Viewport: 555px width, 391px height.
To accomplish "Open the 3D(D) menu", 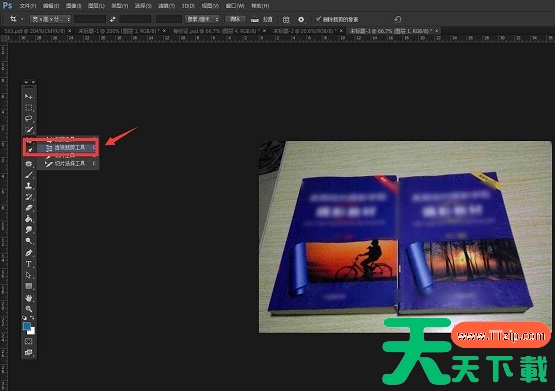I will coord(188,6).
